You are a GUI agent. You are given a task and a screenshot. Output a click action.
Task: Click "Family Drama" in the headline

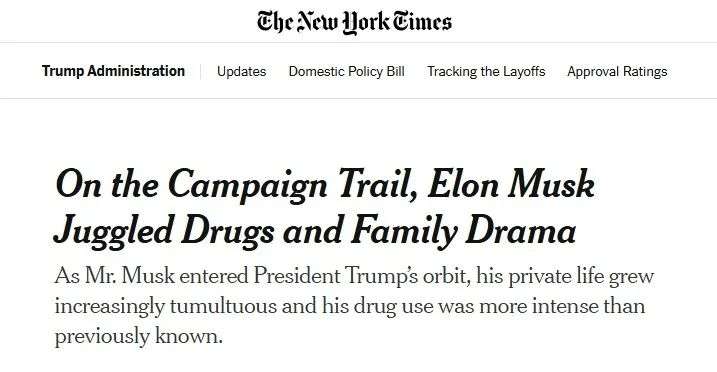pos(463,232)
